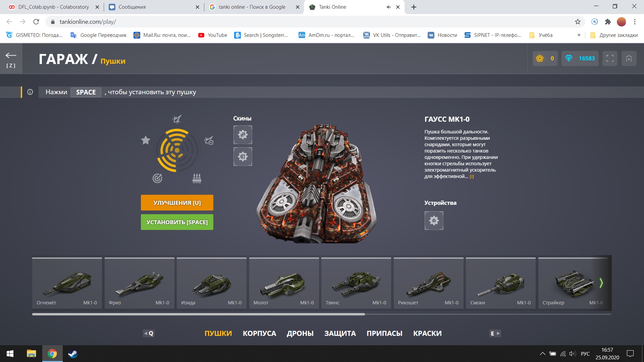Select the star stat icon
The image size is (644, 362).
pyautogui.click(x=146, y=140)
